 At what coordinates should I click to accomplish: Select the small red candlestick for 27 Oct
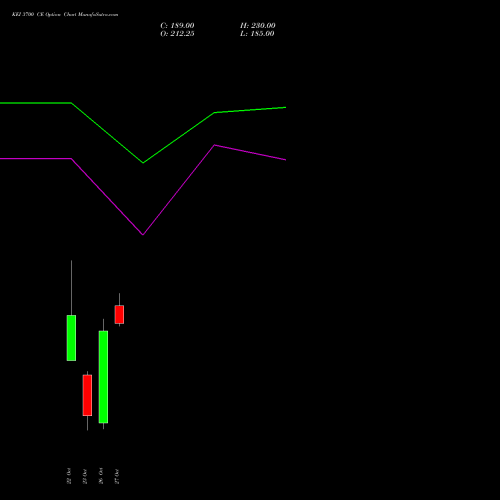tap(119, 314)
